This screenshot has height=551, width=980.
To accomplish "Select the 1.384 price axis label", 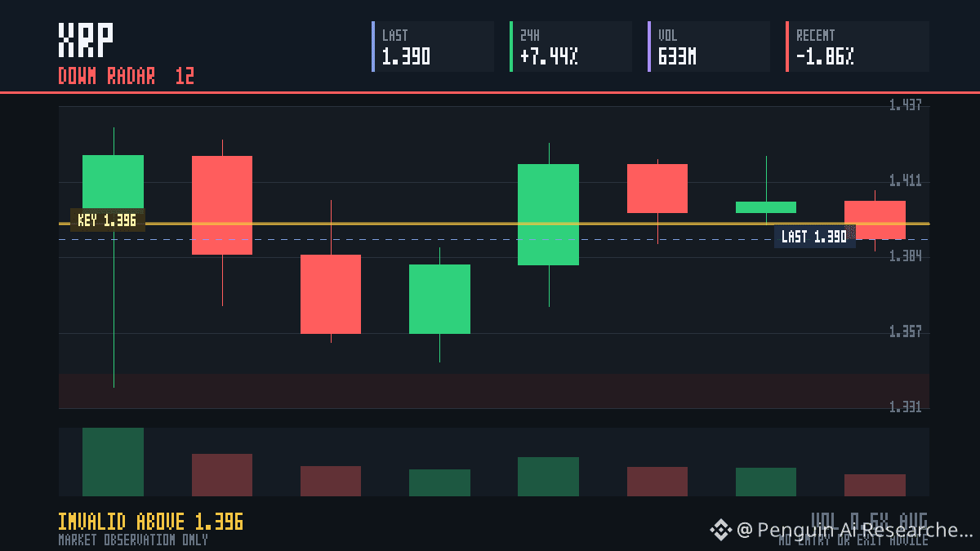I will pyautogui.click(x=906, y=256).
